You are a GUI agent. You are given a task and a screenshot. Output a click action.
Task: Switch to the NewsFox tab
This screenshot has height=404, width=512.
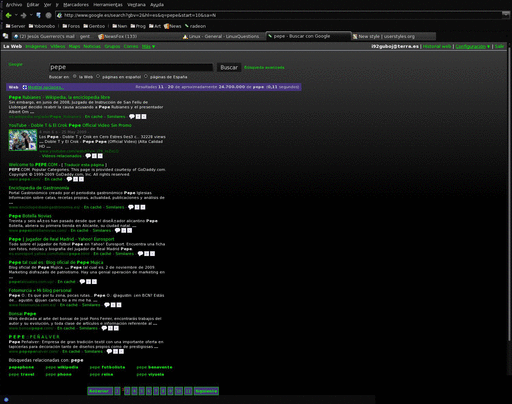point(138,36)
